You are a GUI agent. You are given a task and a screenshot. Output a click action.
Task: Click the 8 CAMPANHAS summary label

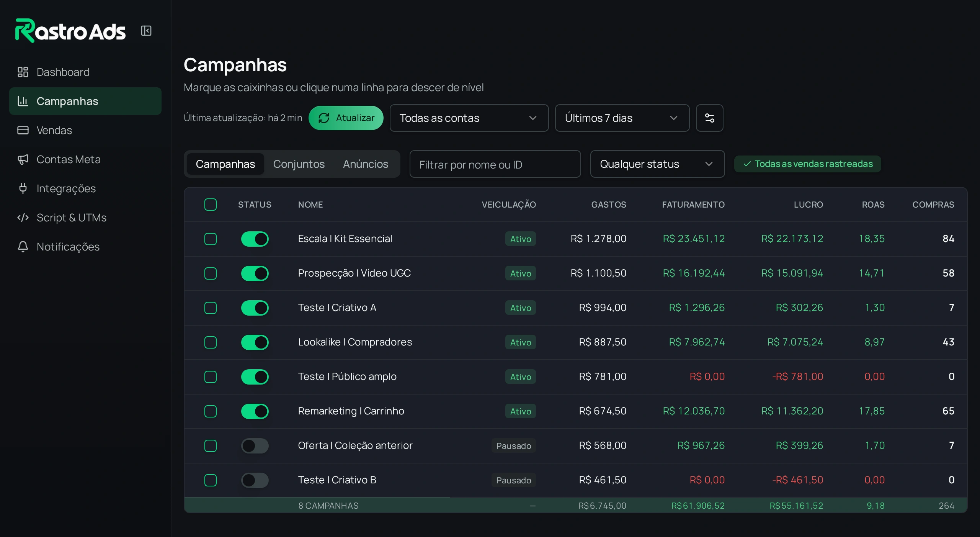328,506
